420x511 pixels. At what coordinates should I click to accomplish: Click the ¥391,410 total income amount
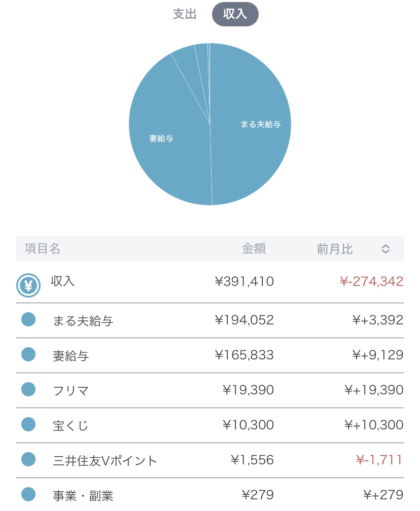point(244,281)
